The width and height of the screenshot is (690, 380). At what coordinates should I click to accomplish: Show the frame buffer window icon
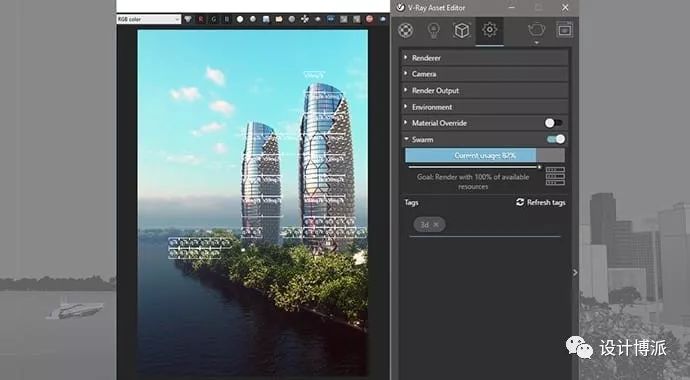point(565,30)
